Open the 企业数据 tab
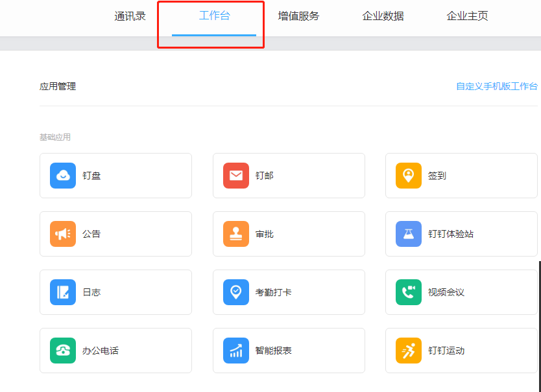 click(383, 16)
